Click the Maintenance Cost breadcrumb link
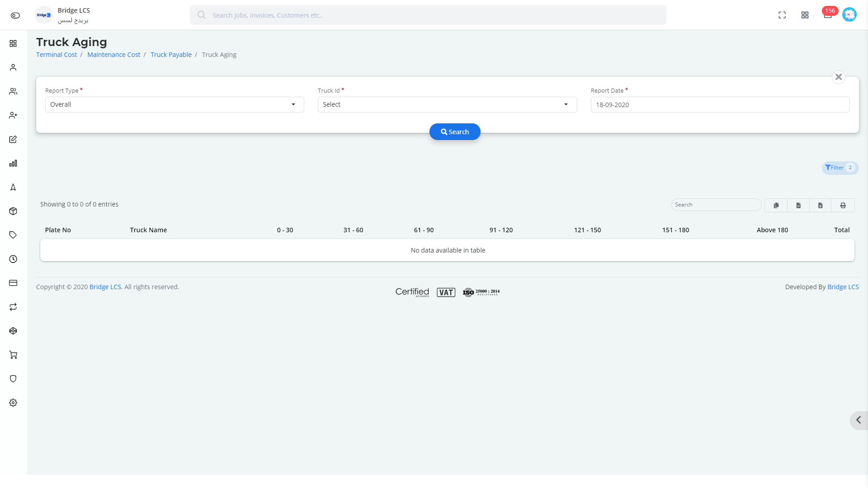 pyautogui.click(x=113, y=54)
